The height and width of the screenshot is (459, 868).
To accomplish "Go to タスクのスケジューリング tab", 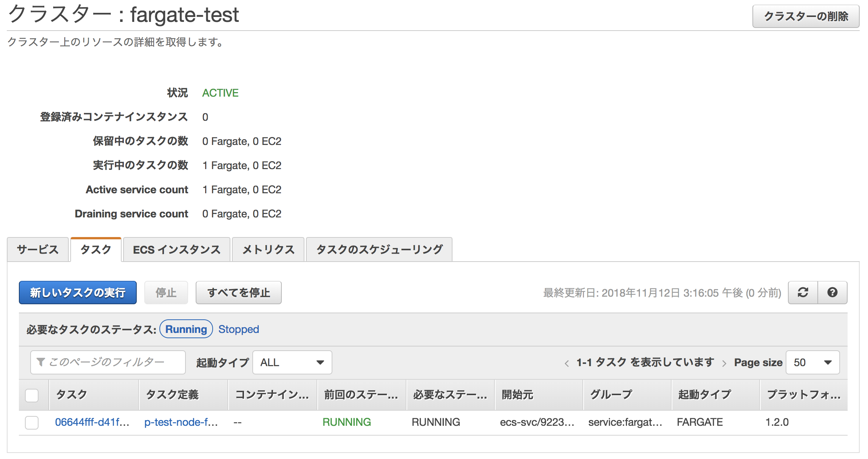I will coord(379,250).
